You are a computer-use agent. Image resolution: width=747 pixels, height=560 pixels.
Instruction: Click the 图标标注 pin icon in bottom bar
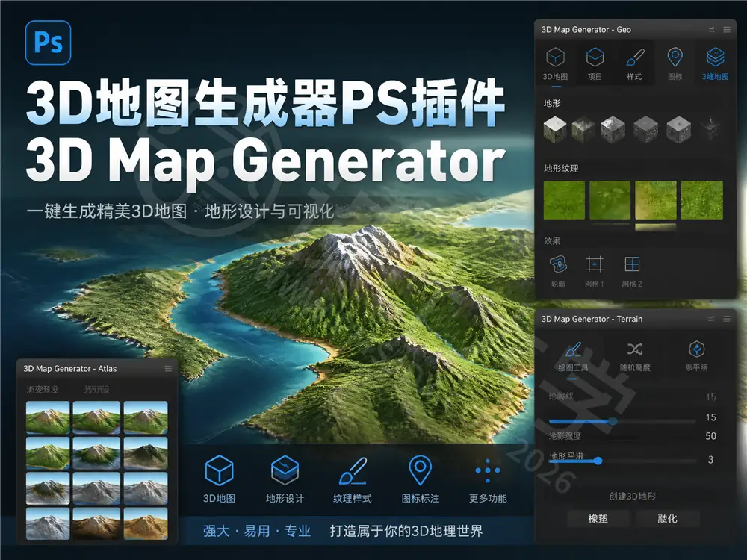click(420, 470)
